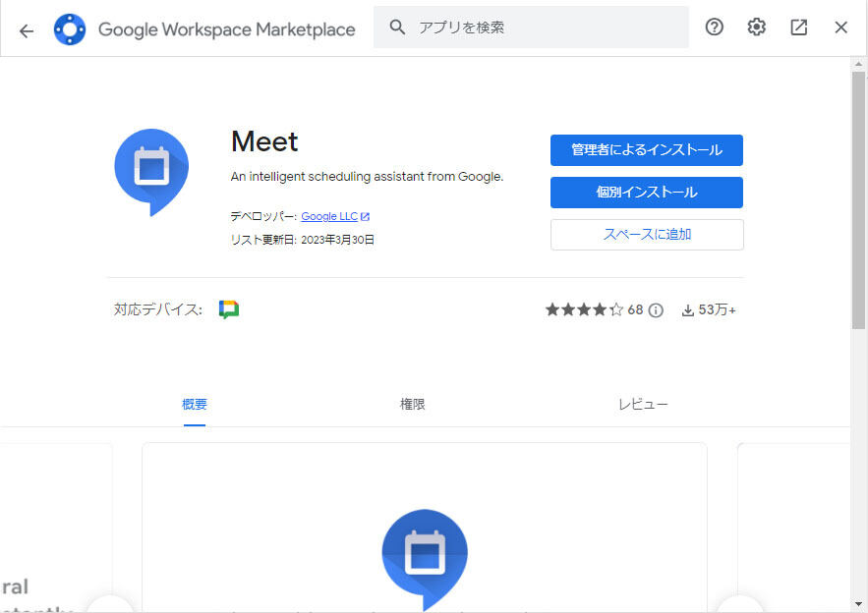Click the large Meet app icon
Screen dimensions: 868x613
coord(151,172)
